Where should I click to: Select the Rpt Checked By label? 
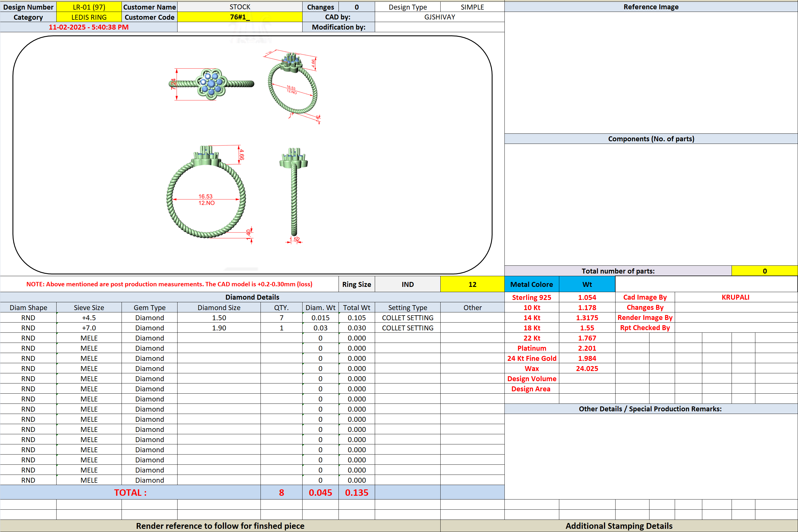click(x=645, y=328)
